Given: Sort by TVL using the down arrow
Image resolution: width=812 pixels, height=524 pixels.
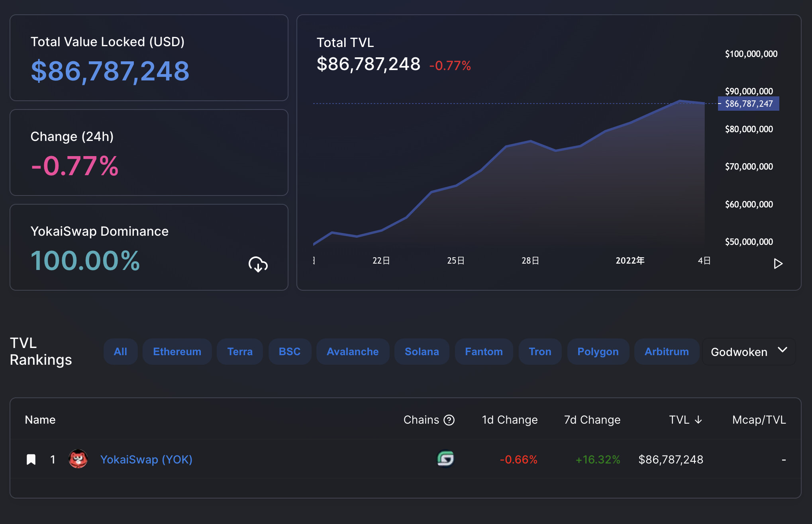Looking at the screenshot, I should [x=698, y=420].
